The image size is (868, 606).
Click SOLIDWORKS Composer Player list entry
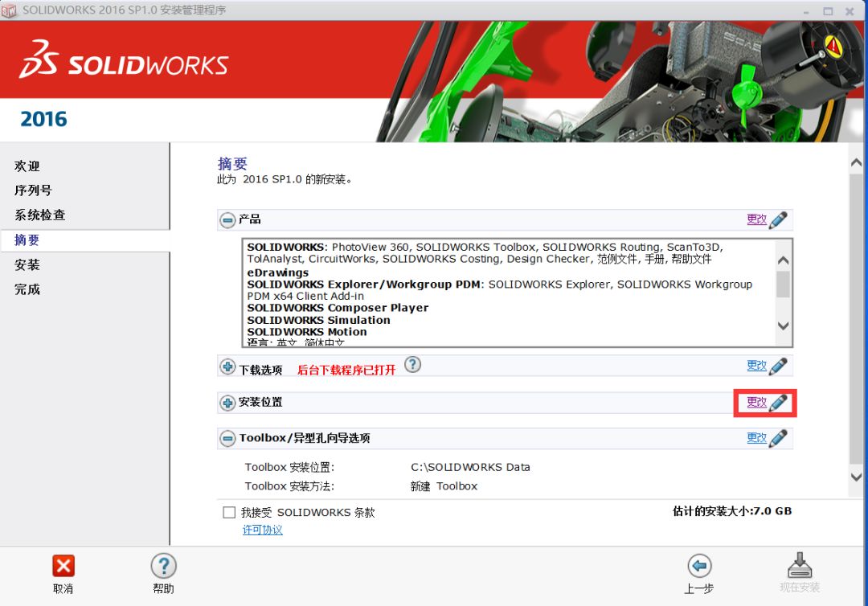tap(338, 308)
